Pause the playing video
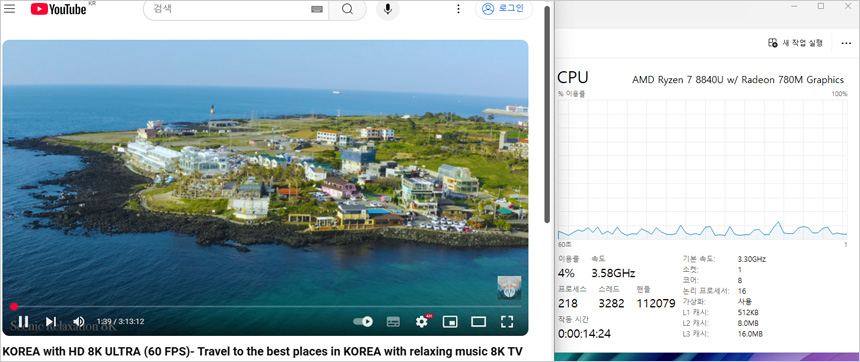This screenshot has height=362, width=860. (x=23, y=321)
